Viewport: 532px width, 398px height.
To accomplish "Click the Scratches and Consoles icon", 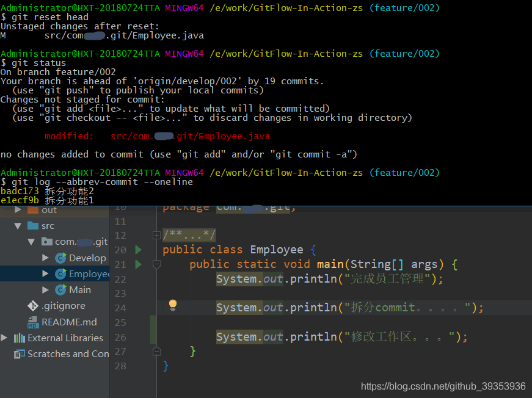I will tap(20, 354).
